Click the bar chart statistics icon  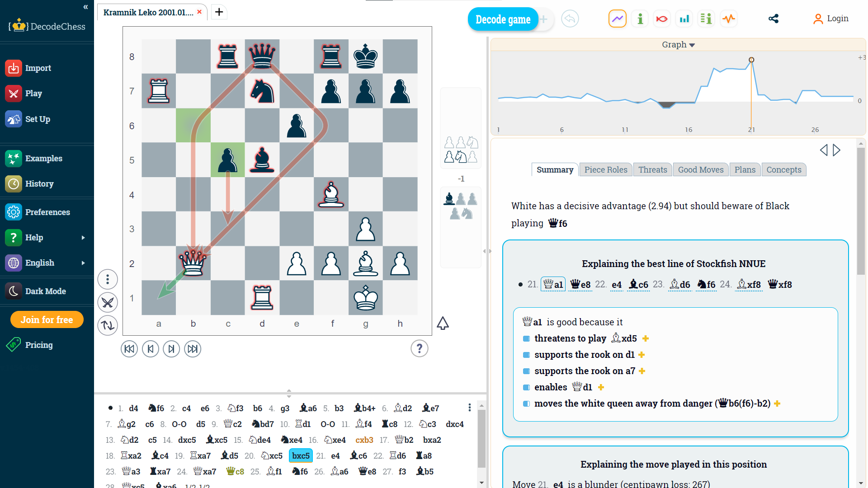(x=684, y=20)
